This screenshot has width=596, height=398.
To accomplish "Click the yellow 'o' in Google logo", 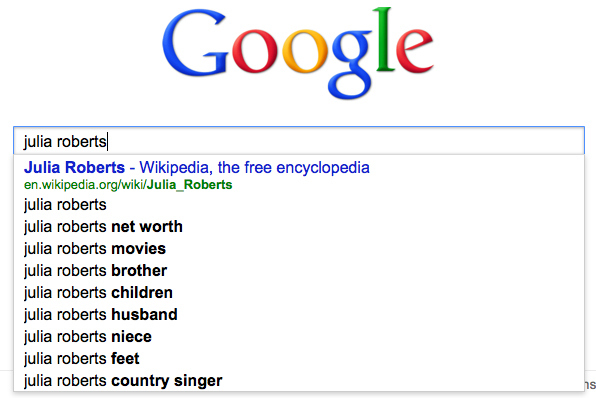I will click(x=304, y=51).
